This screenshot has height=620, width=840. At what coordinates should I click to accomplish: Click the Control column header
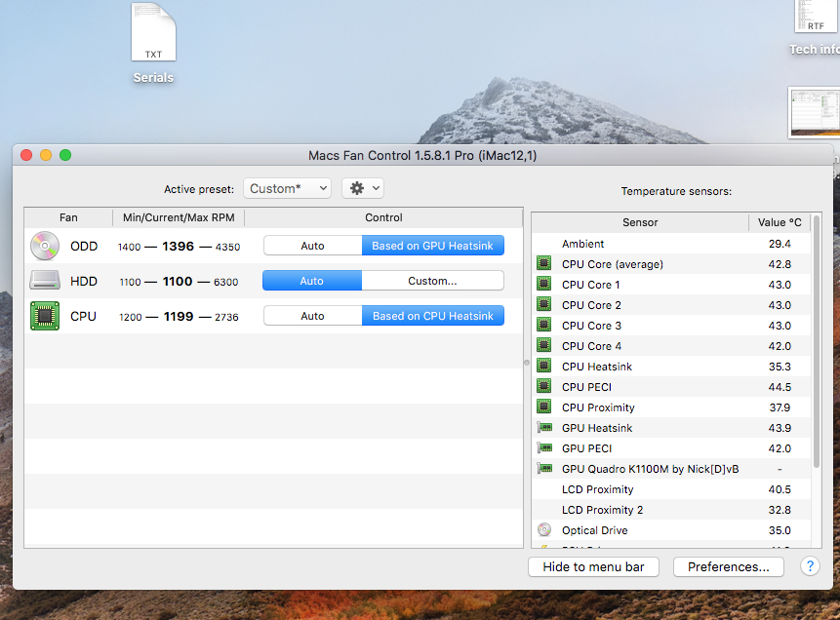[x=383, y=217]
